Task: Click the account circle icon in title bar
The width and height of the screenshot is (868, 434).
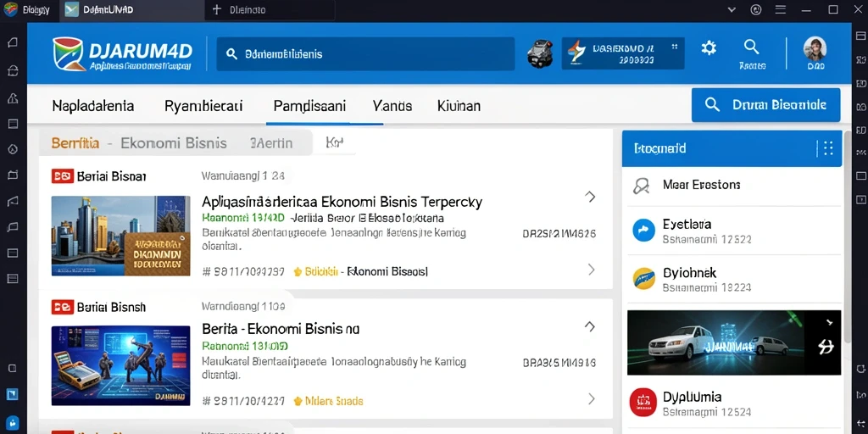Action: point(756,9)
